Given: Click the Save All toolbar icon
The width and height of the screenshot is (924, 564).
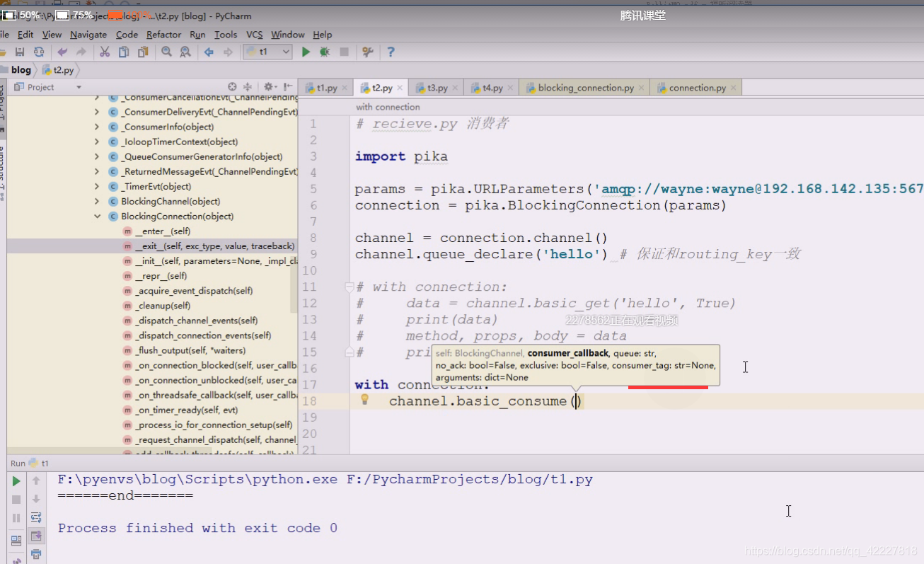Looking at the screenshot, I should pyautogui.click(x=20, y=52).
